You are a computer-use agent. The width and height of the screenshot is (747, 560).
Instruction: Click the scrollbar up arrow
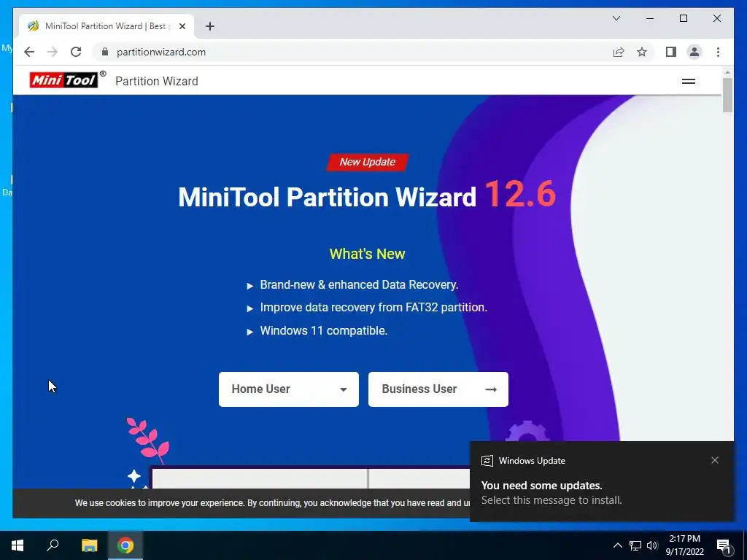click(727, 72)
